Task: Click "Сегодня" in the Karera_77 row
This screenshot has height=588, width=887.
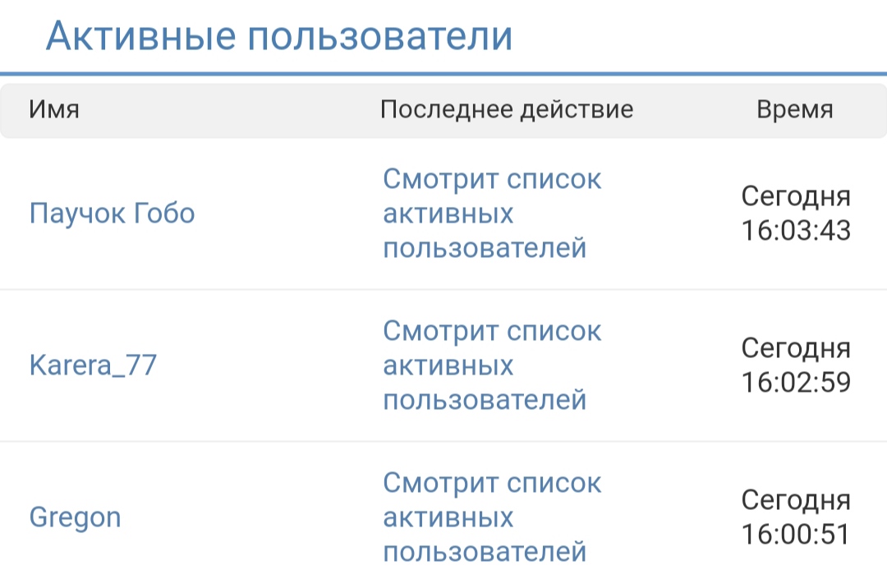Action: click(x=796, y=348)
